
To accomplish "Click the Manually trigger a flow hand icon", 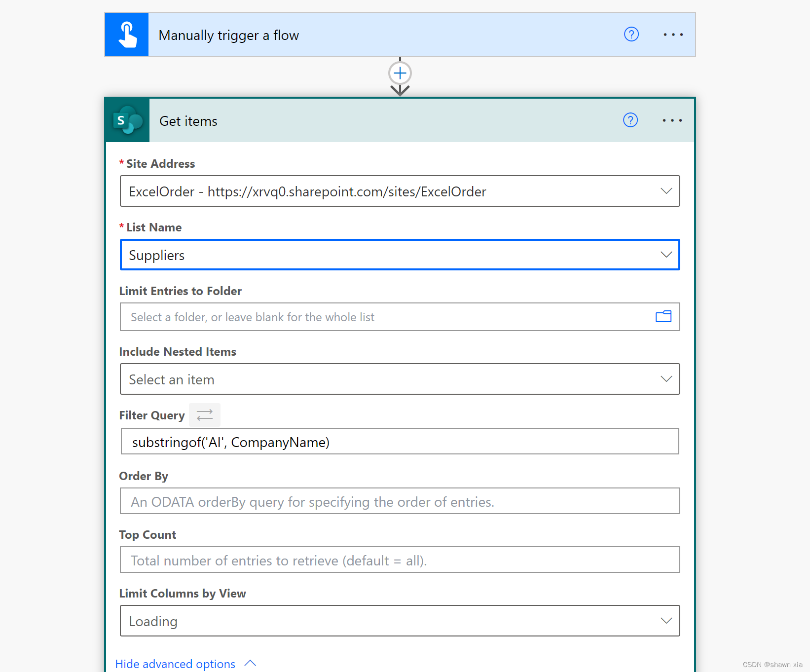I will point(127,35).
